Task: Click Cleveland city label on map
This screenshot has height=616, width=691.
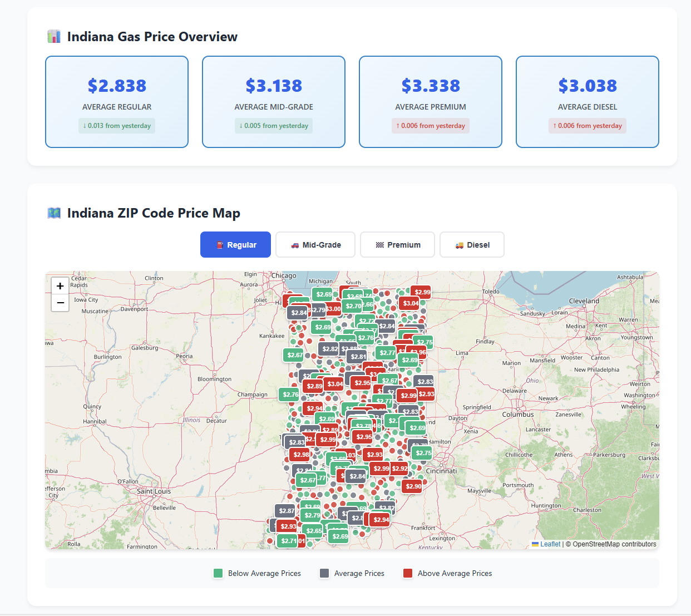Action: [584, 301]
